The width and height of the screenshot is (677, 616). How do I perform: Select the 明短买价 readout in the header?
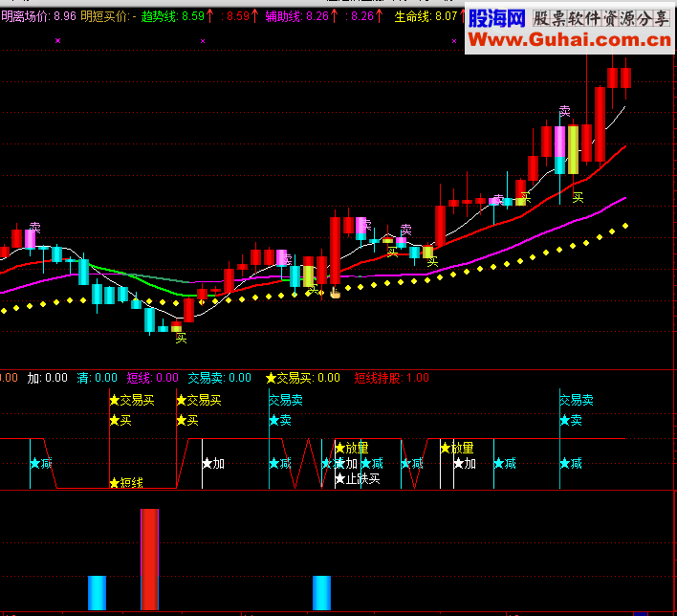tap(108, 16)
